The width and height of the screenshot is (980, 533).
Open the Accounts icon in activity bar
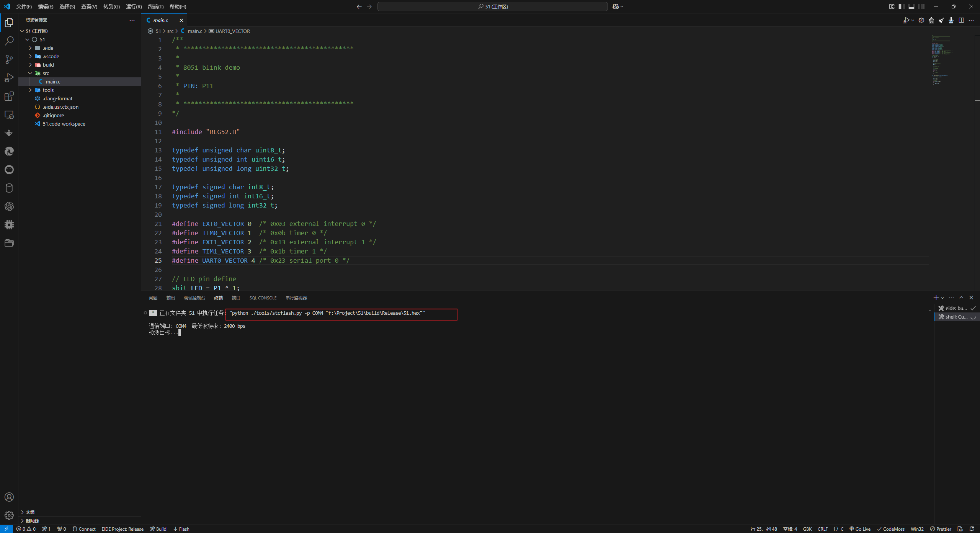[x=9, y=497]
